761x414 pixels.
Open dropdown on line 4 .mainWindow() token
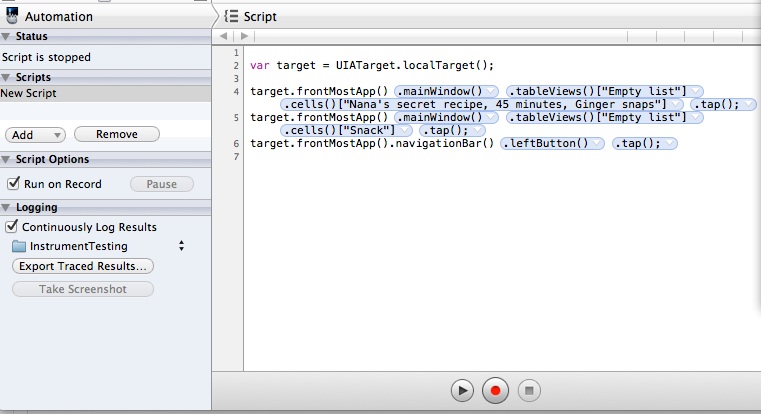point(492,91)
